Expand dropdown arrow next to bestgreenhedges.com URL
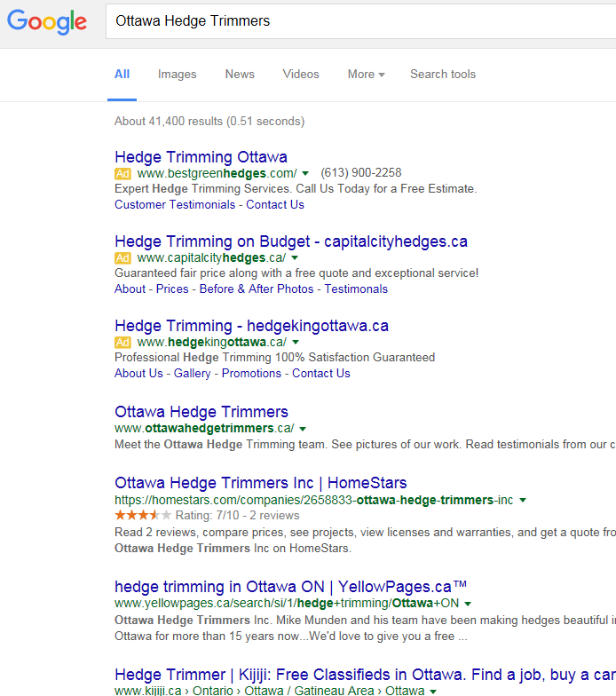This screenshot has height=696, width=616. (305, 173)
